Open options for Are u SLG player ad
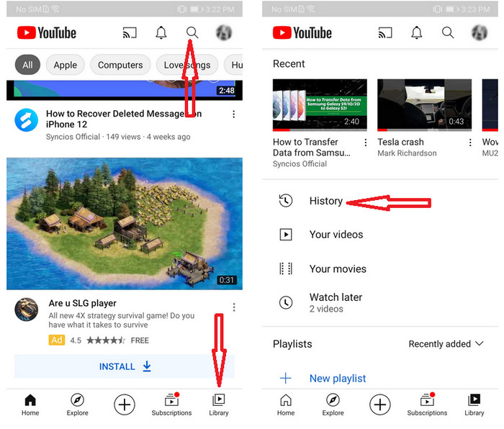 (x=234, y=307)
